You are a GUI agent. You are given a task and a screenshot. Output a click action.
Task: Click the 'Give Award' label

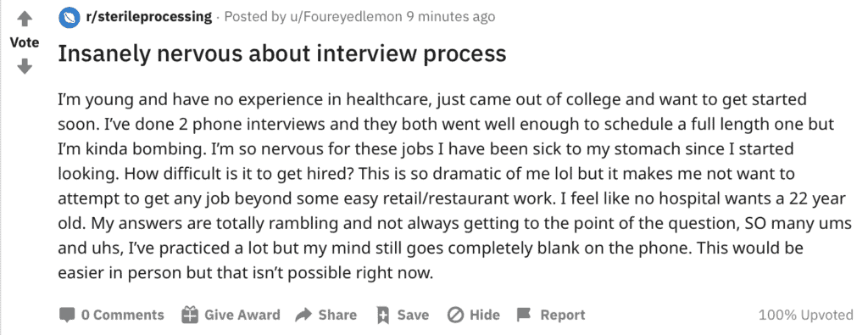click(242, 315)
